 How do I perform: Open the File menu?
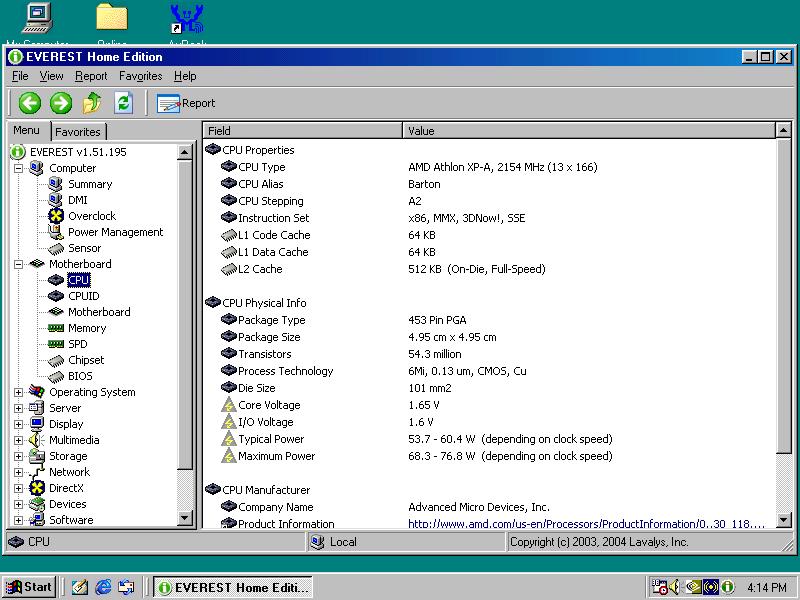[x=20, y=76]
